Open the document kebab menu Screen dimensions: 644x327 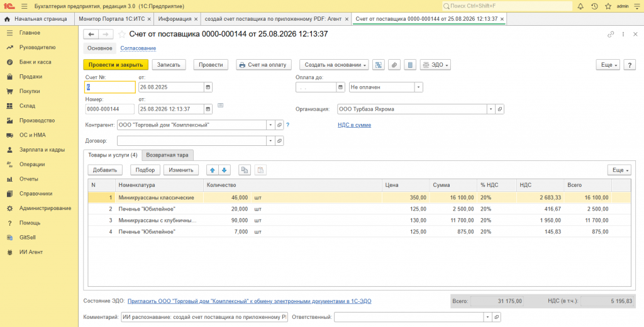click(623, 35)
